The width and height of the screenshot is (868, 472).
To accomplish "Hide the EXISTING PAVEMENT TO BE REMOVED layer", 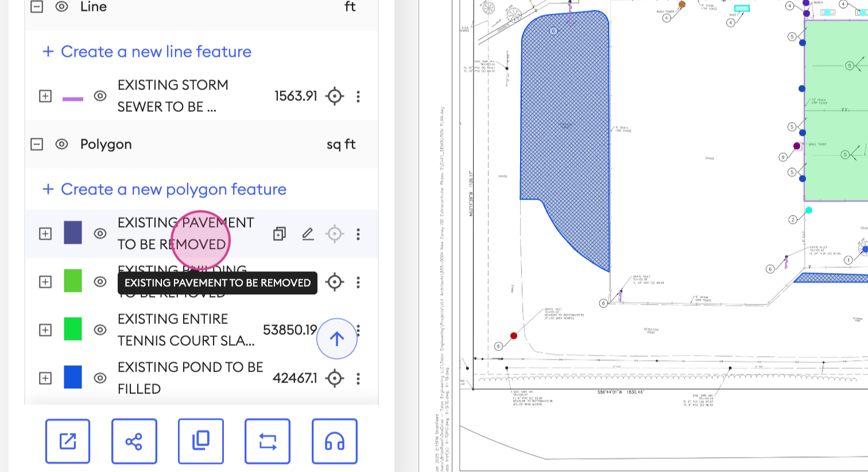I will click(100, 233).
